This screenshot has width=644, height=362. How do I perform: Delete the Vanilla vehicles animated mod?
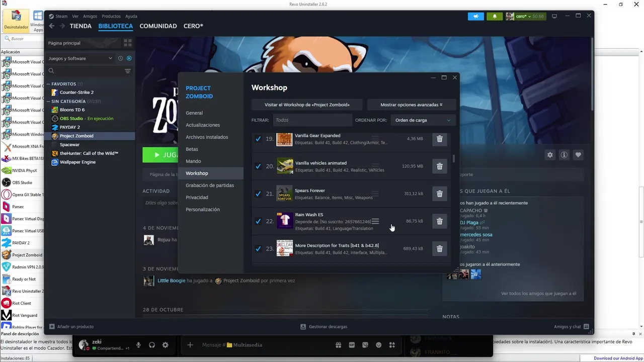point(439,166)
